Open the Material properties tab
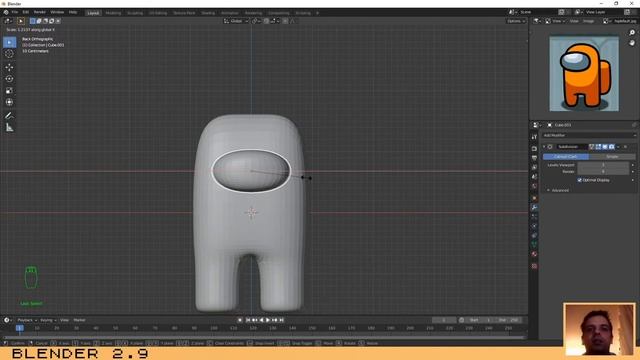Screen dimensions: 640x360 [x=534, y=254]
